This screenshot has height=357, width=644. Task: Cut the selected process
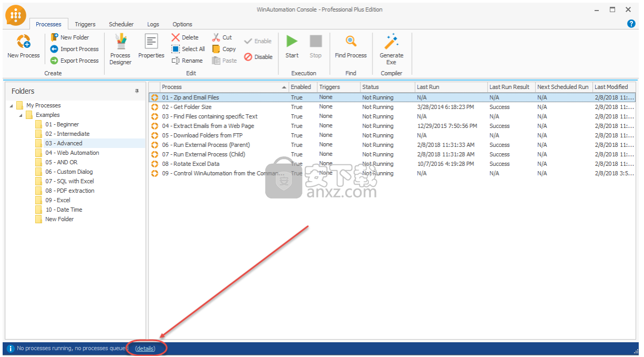[x=222, y=37]
